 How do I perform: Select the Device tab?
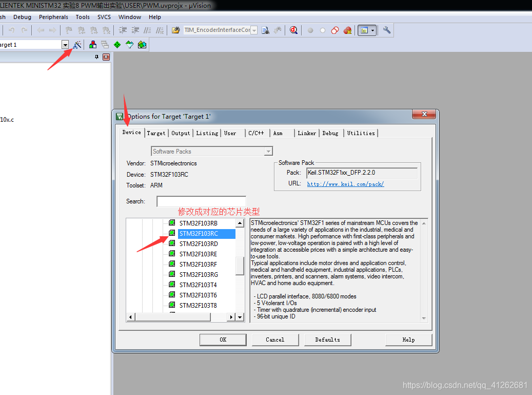[x=132, y=133]
